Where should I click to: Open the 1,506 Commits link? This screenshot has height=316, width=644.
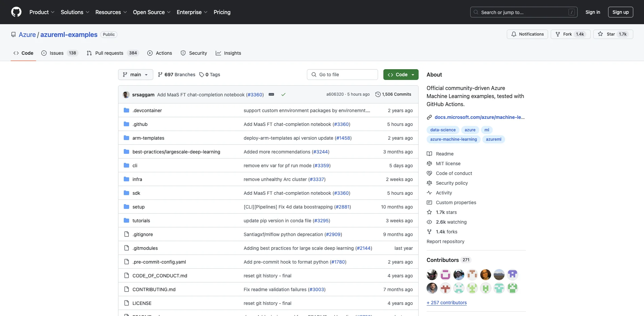[x=393, y=94]
